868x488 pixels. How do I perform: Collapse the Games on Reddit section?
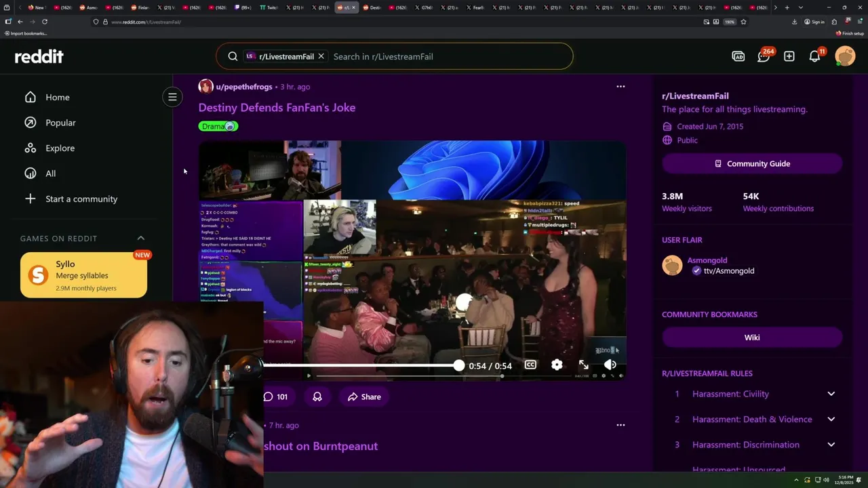[x=141, y=238]
